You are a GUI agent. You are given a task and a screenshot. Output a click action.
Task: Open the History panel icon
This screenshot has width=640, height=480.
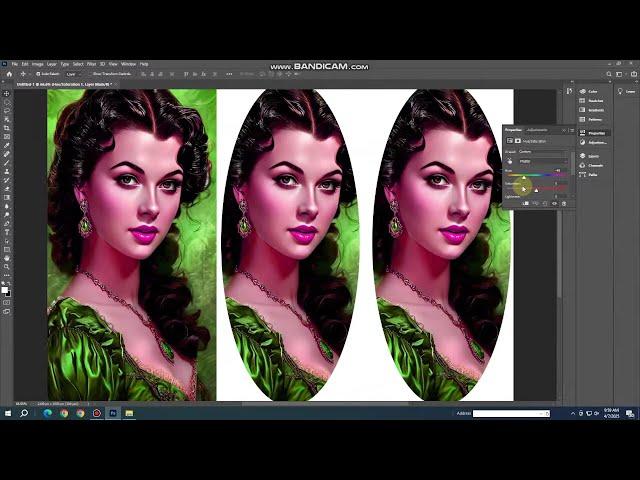tap(569, 91)
